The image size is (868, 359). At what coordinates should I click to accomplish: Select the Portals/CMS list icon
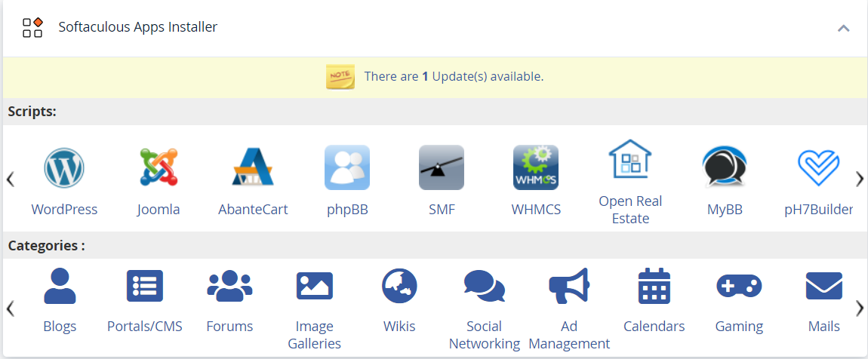[x=144, y=285]
